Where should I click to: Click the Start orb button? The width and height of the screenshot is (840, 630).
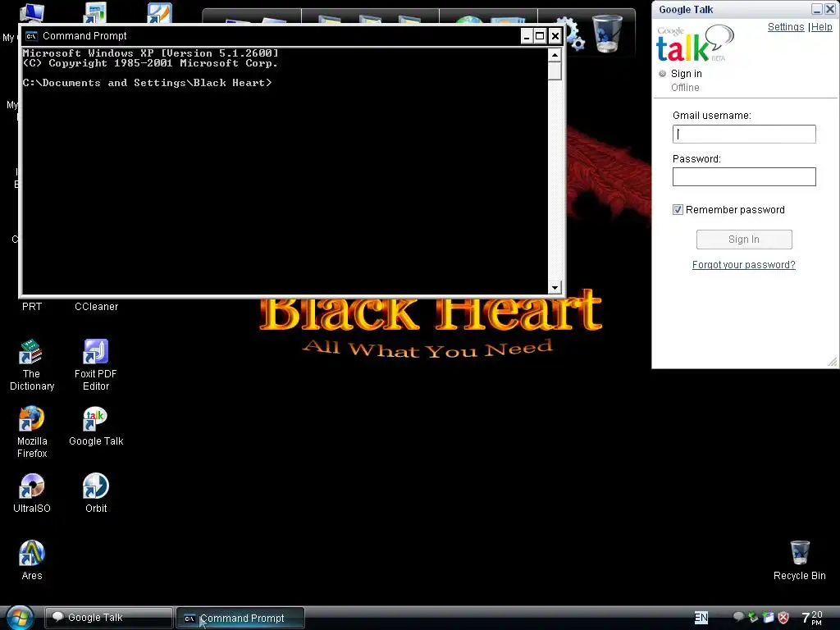click(20, 618)
